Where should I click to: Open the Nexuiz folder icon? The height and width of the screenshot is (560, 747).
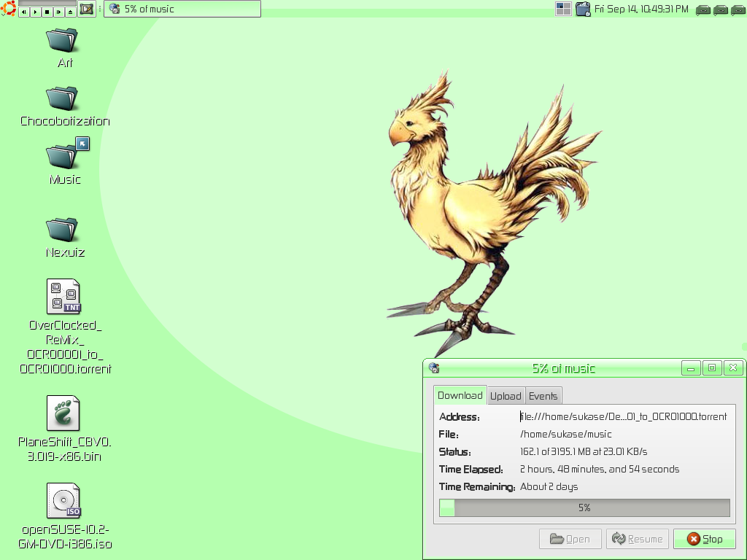point(62,229)
